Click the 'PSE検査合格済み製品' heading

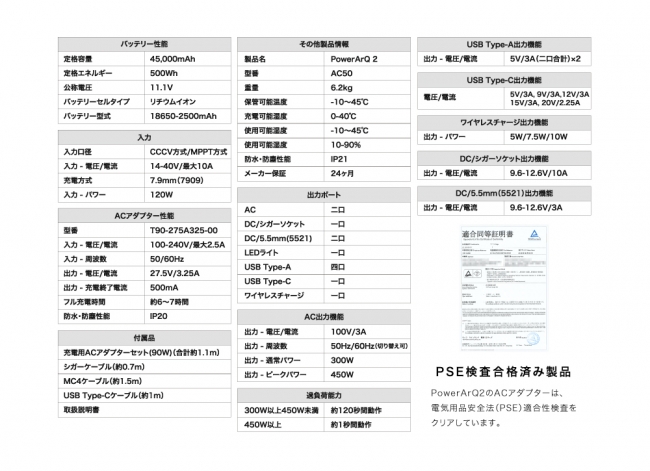[x=504, y=371]
